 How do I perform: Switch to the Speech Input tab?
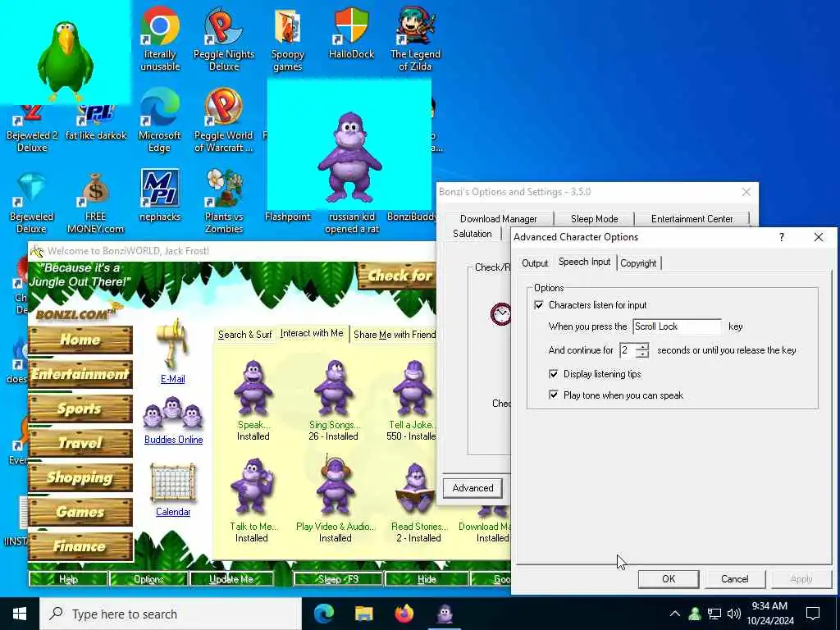point(584,262)
